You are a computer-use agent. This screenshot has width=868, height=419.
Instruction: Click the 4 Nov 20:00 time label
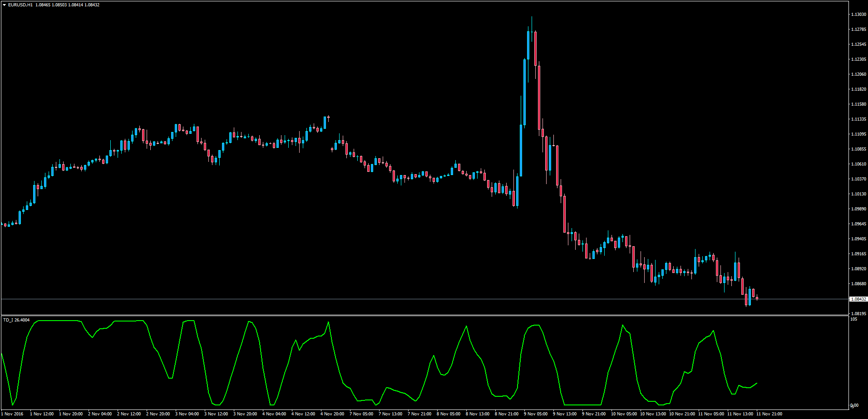pyautogui.click(x=332, y=414)
